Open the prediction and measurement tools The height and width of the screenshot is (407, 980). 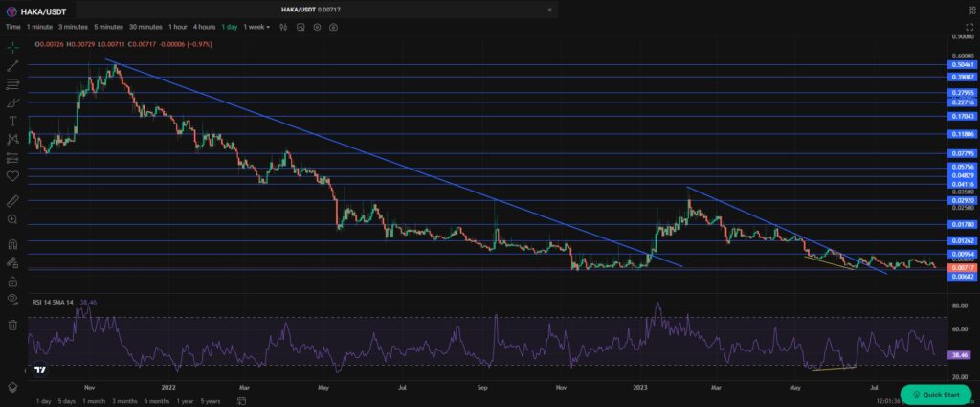12,158
